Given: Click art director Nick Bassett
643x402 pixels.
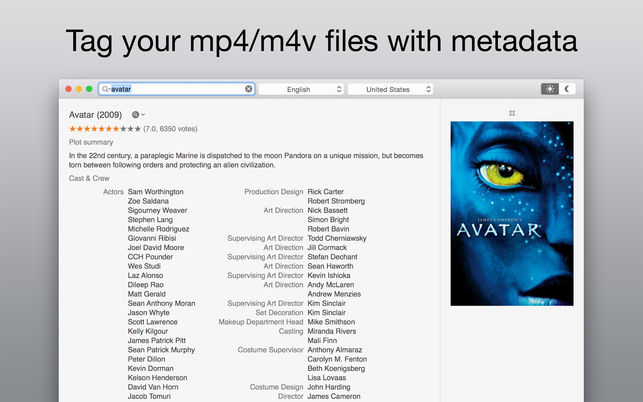Looking at the screenshot, I should (x=328, y=210).
